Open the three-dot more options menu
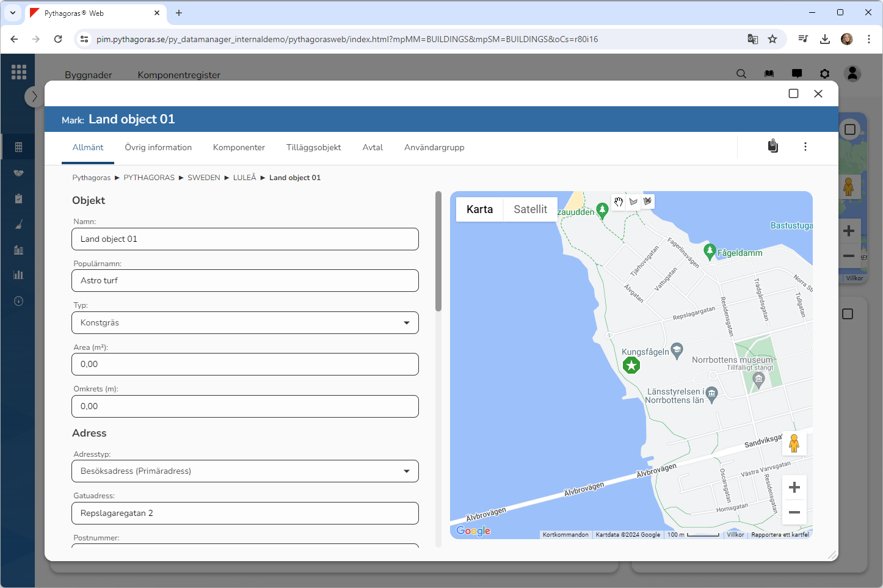This screenshot has height=588, width=883. (x=805, y=147)
